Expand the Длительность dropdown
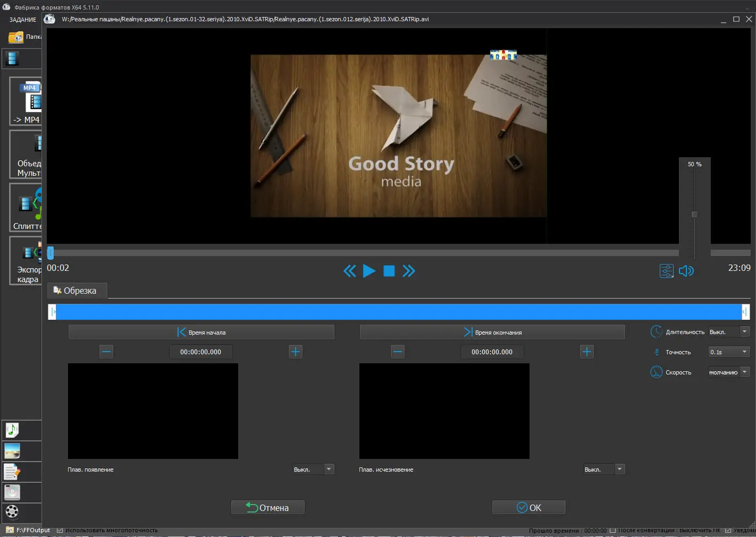This screenshot has width=756, height=537. [x=744, y=331]
